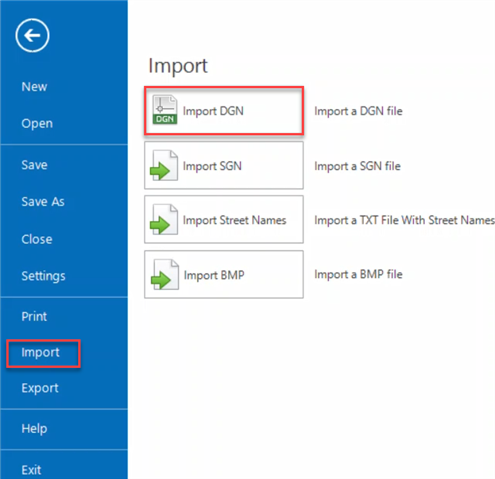Click the Import BMP green arrow icon
The height and width of the screenshot is (479, 495).
pyautogui.click(x=164, y=274)
